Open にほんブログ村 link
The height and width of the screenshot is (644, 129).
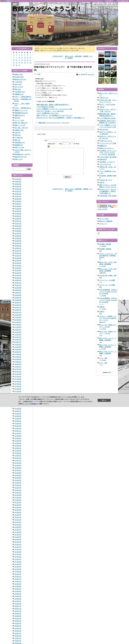click(102, 209)
